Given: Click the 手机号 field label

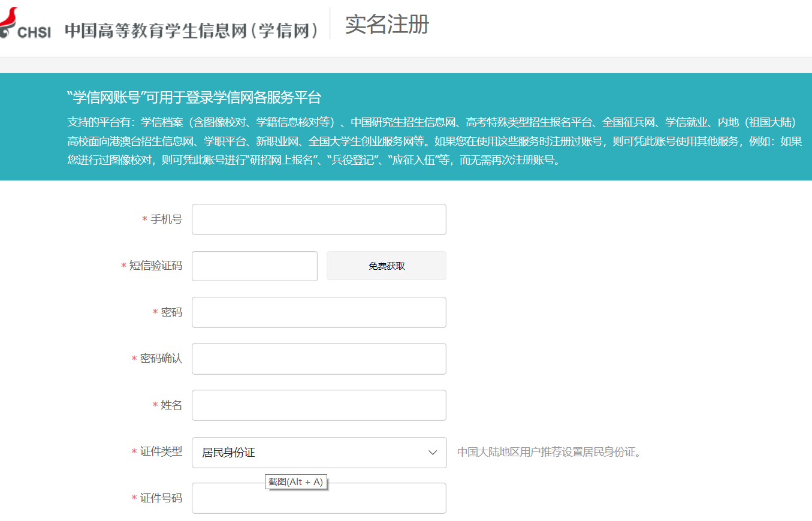Looking at the screenshot, I should click(x=166, y=219).
